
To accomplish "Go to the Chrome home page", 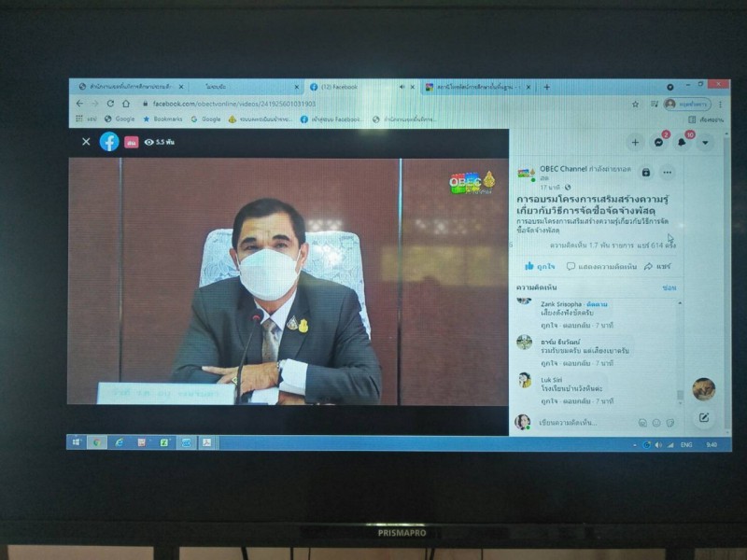I will 126,104.
